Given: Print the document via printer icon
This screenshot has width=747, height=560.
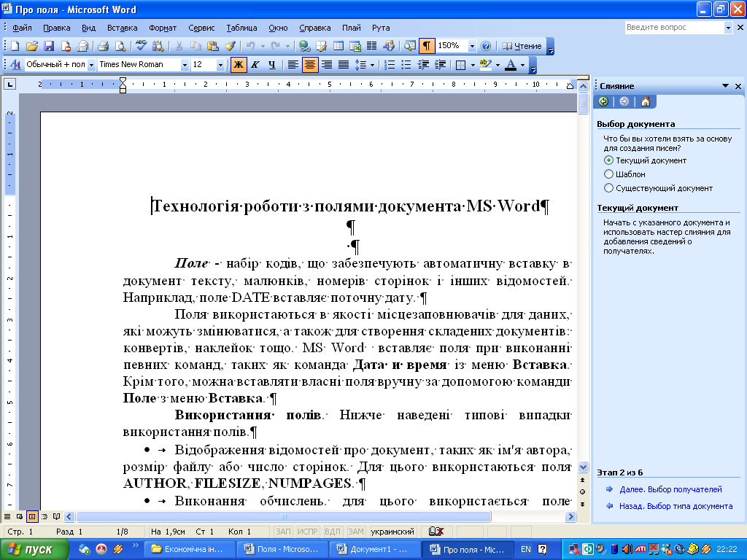Looking at the screenshot, I should [x=103, y=46].
